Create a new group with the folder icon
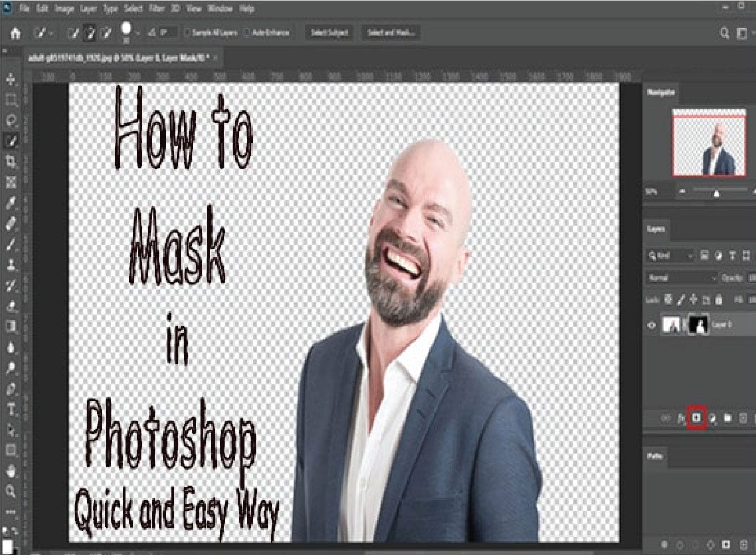This screenshot has width=756, height=555. [727, 419]
